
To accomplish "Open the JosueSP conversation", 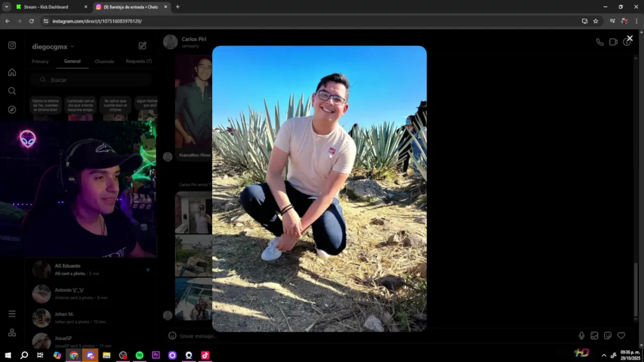I will coord(91,341).
